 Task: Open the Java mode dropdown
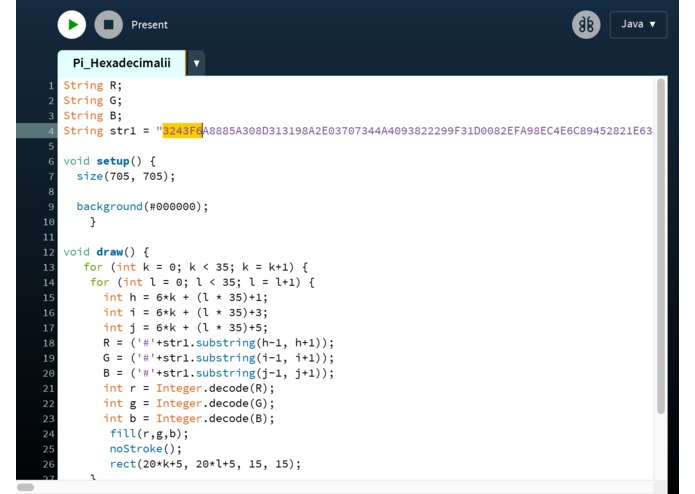point(638,24)
